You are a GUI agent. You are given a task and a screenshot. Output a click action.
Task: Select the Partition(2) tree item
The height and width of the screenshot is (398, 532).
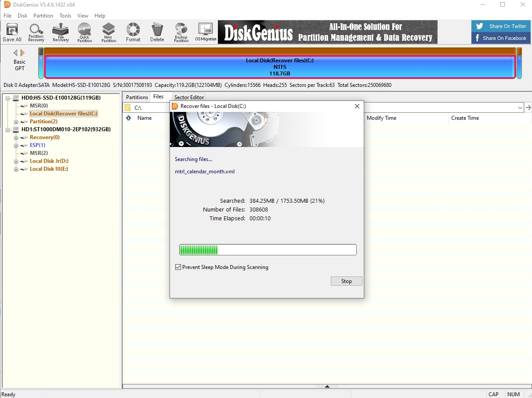[x=43, y=122]
